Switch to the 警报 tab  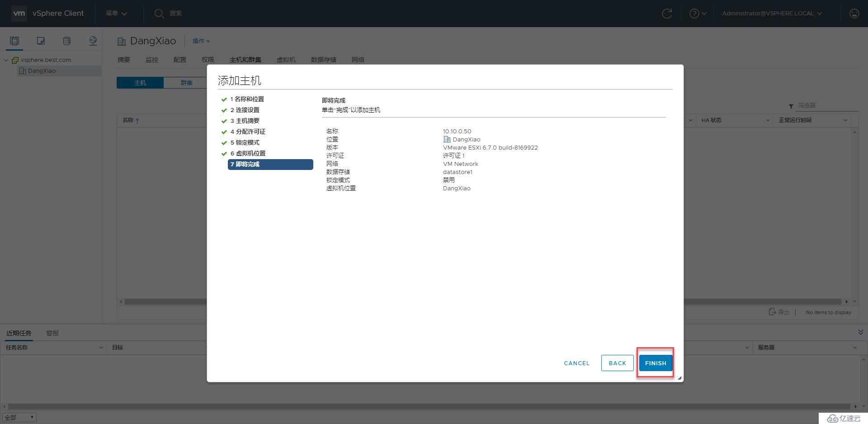(x=52, y=333)
